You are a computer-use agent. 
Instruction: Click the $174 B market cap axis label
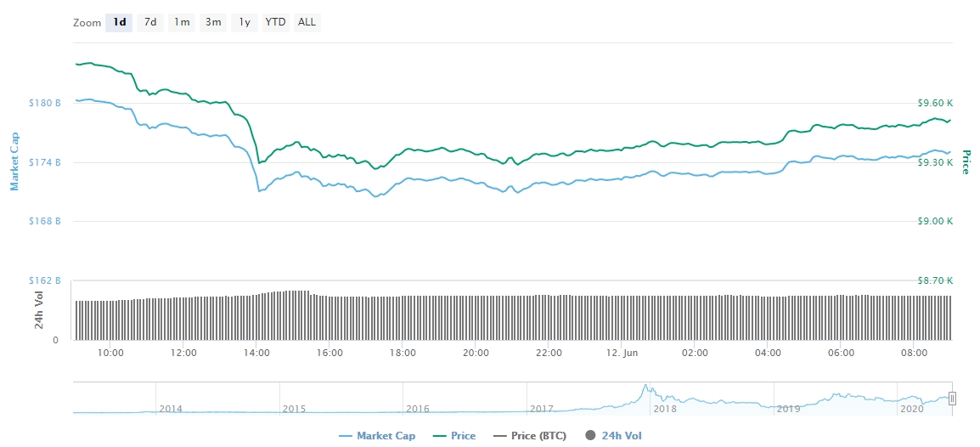pyautogui.click(x=45, y=162)
